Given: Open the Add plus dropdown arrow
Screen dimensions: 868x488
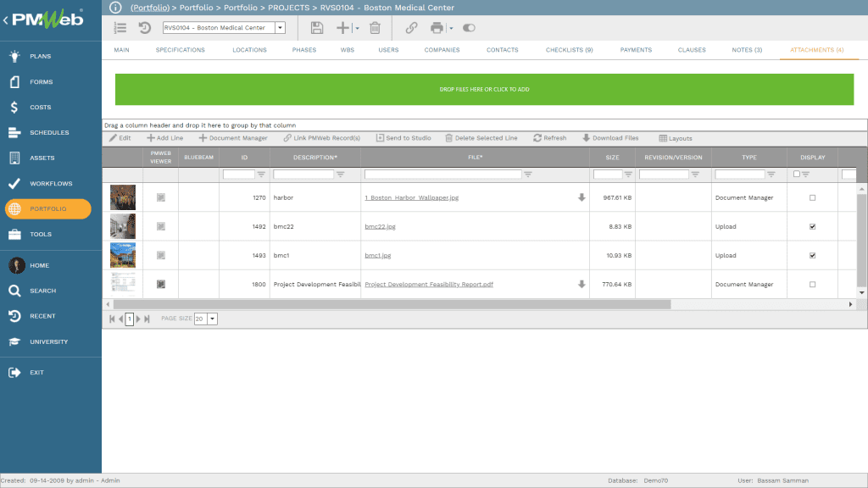Looking at the screenshot, I should coord(358,28).
